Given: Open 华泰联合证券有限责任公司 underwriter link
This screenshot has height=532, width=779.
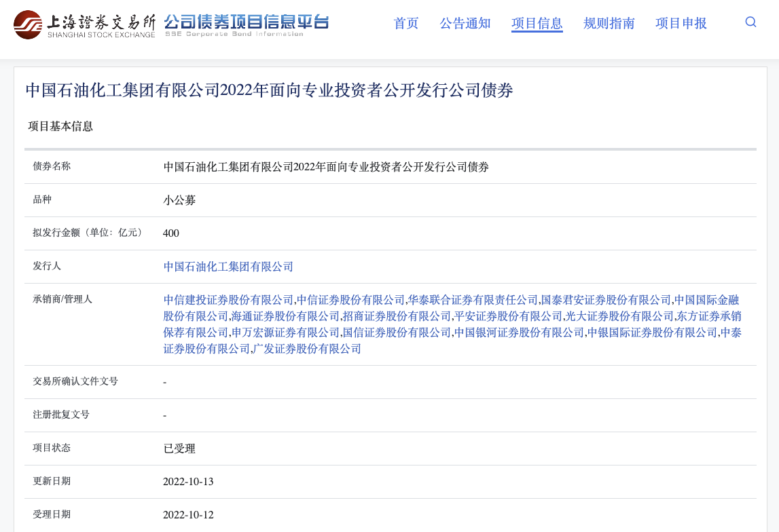Looking at the screenshot, I should (x=473, y=300).
